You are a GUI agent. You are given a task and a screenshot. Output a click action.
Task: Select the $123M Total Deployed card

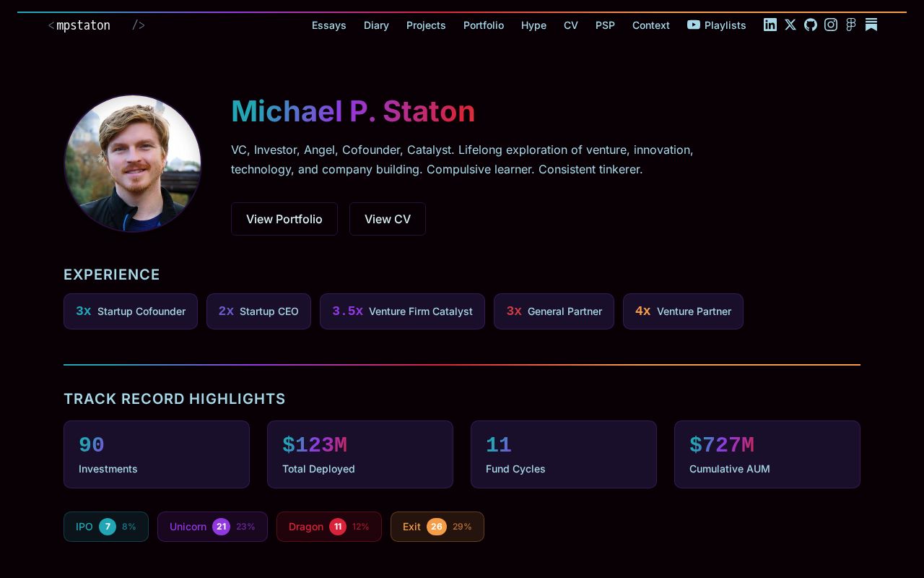coord(360,454)
